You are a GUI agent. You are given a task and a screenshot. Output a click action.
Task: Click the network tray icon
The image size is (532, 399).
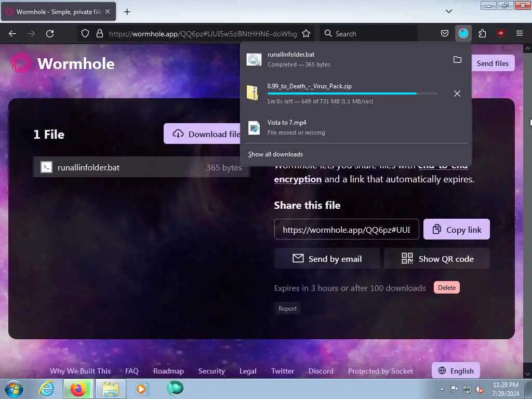467,390
